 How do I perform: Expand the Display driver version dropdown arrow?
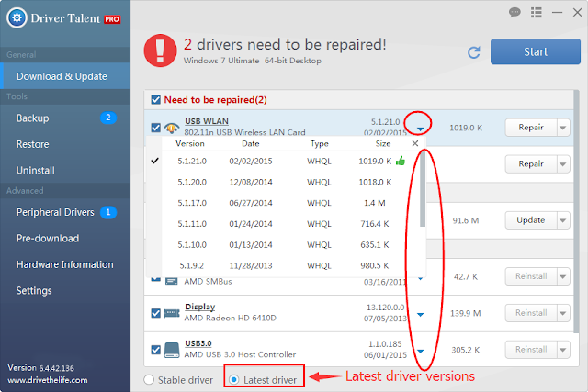pos(421,314)
